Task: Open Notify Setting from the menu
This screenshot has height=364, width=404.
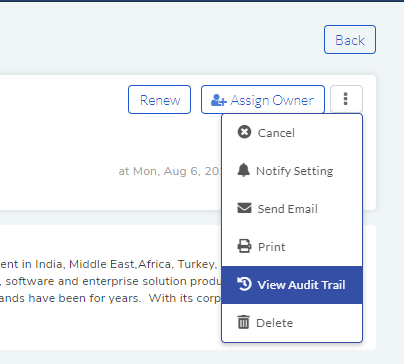Action: click(292, 171)
